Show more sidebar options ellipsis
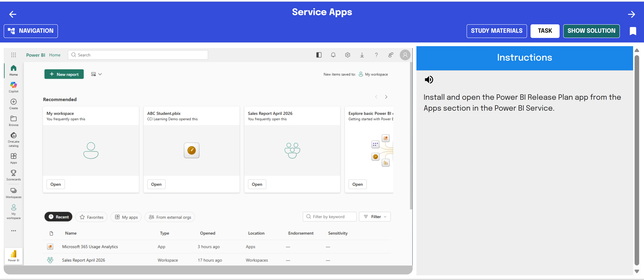Viewport: 644px width, 280px height. pos(13,230)
